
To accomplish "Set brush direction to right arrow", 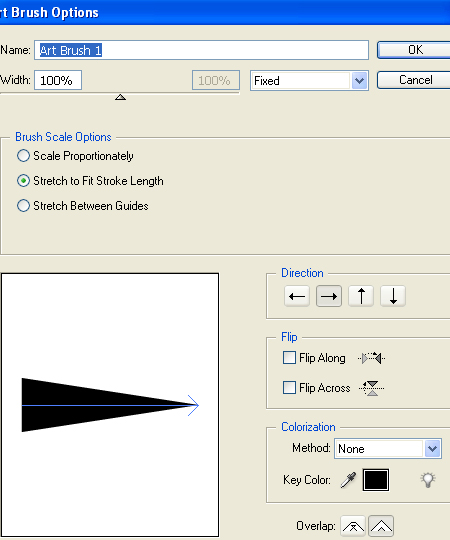I will coord(329,296).
